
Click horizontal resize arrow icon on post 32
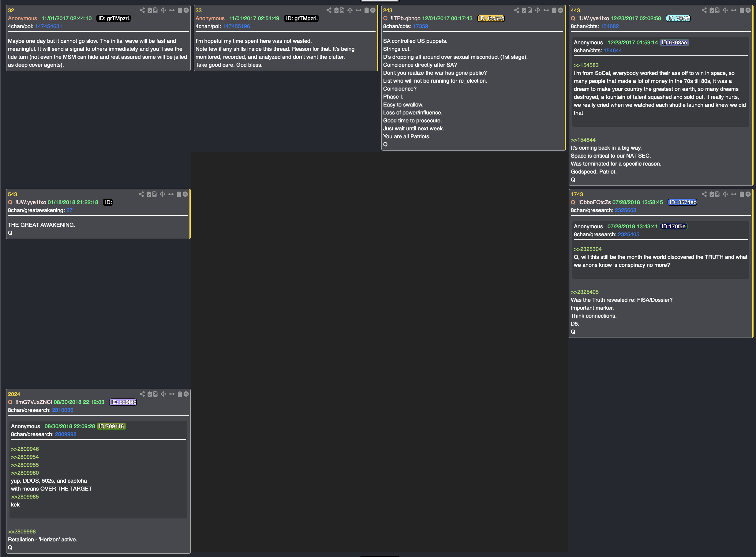pos(172,10)
